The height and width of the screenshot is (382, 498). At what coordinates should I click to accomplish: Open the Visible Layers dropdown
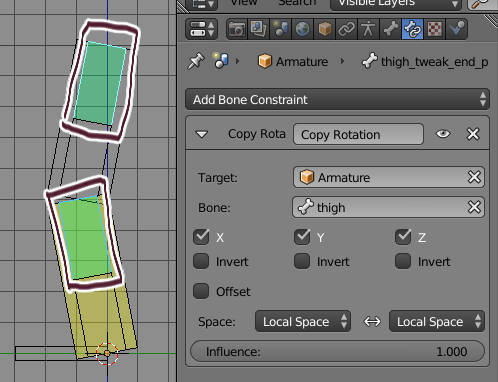click(x=396, y=4)
